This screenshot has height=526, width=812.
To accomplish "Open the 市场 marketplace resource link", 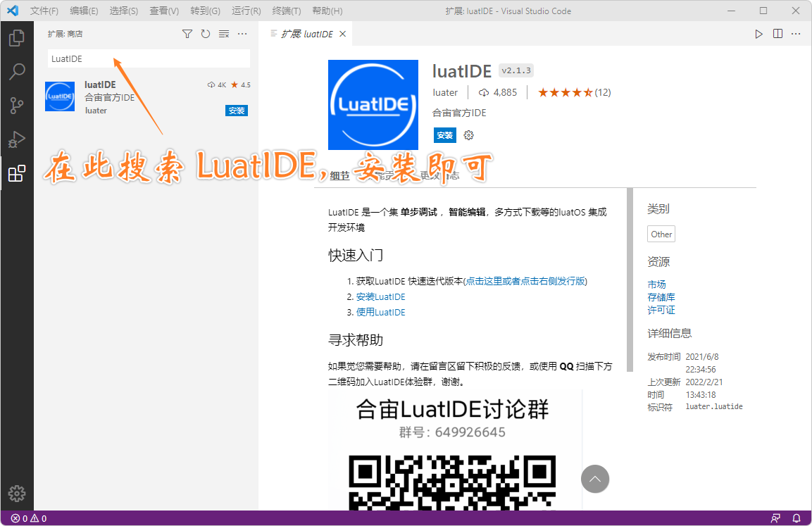I will (x=656, y=284).
